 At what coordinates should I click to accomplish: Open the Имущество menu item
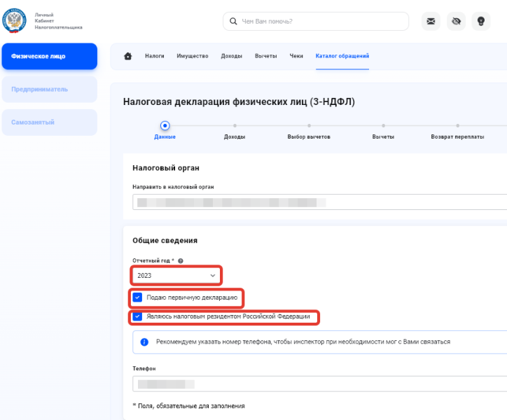(x=193, y=56)
